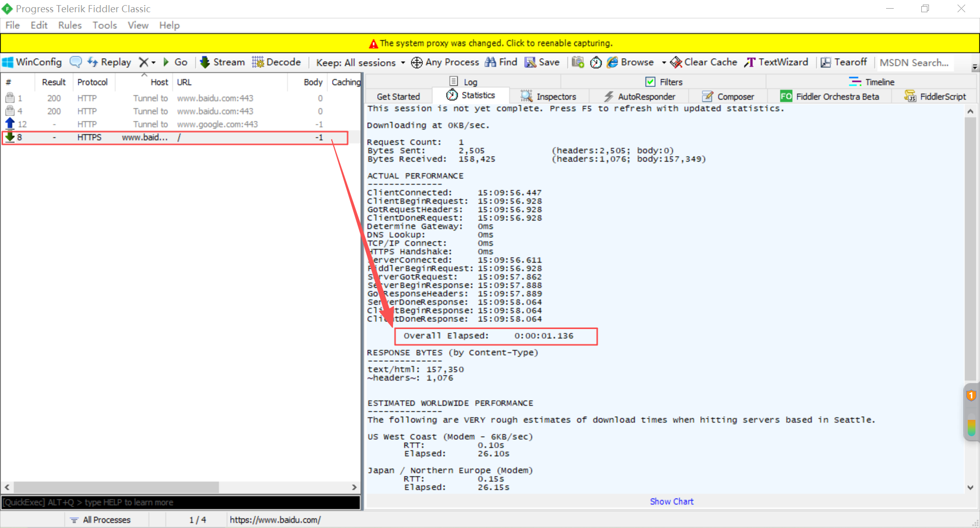This screenshot has width=980, height=528.
Task: Switch to the FiddlerScript tab
Action: 935,96
